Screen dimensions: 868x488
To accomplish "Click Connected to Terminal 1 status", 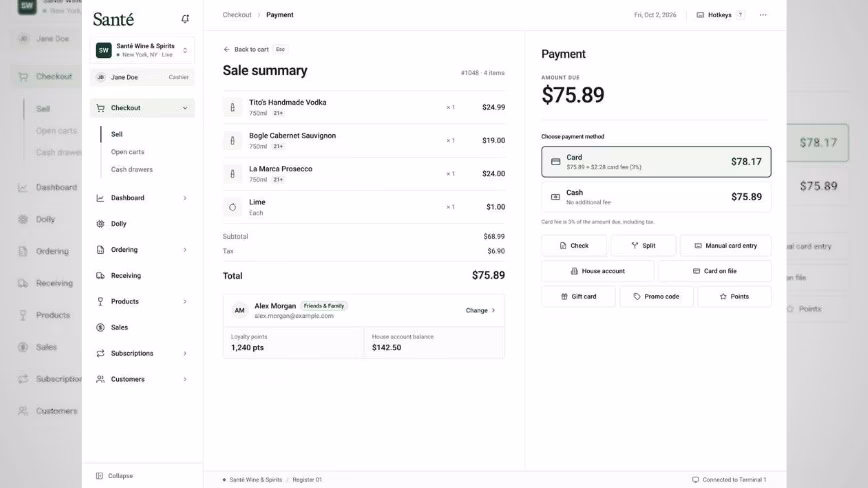I will point(729,480).
